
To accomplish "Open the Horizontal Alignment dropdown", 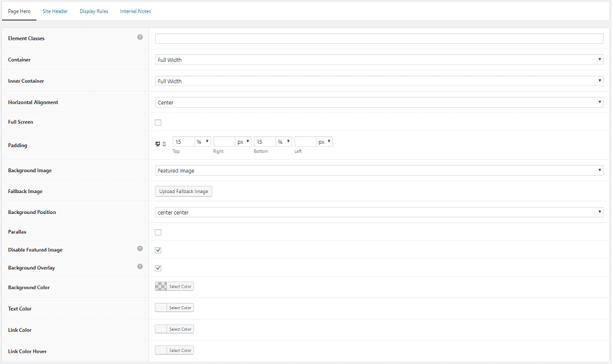I will click(x=379, y=103).
